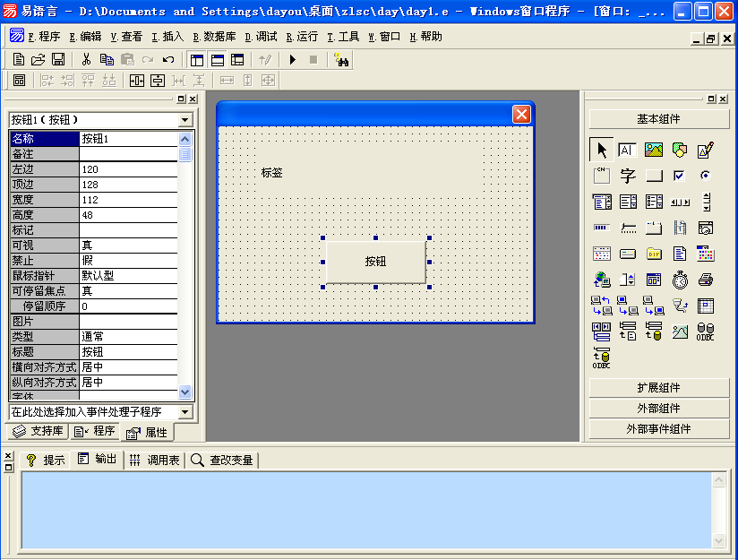738x560 pixels.
Task: Select the checkbox component icon in palette
Action: pyautogui.click(x=679, y=176)
